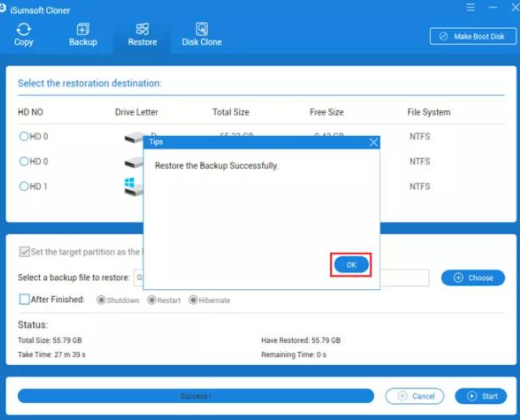The height and width of the screenshot is (420, 520).
Task: Click the File System column header
Action: pyautogui.click(x=428, y=112)
